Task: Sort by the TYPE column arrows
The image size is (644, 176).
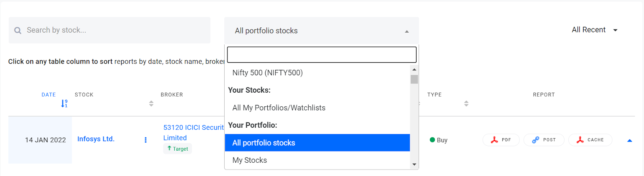Action: pos(466,104)
